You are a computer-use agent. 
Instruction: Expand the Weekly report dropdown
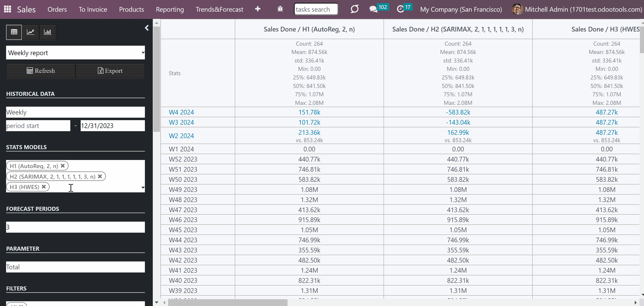75,53
